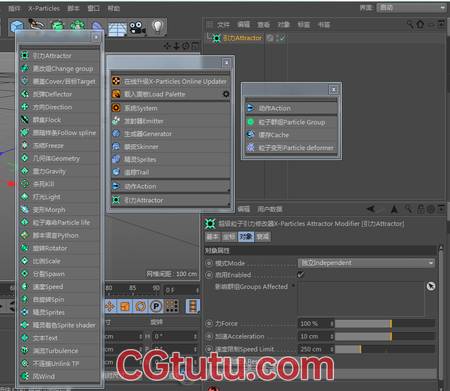Select Turbulence modifier entry
Screen dimensions: 450x391
59,351
